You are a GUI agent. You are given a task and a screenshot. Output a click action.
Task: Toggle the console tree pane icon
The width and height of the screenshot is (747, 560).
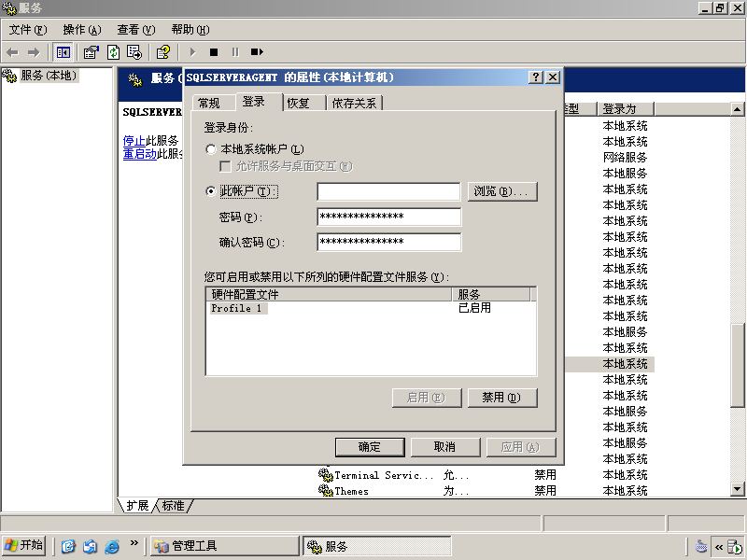pos(63,52)
